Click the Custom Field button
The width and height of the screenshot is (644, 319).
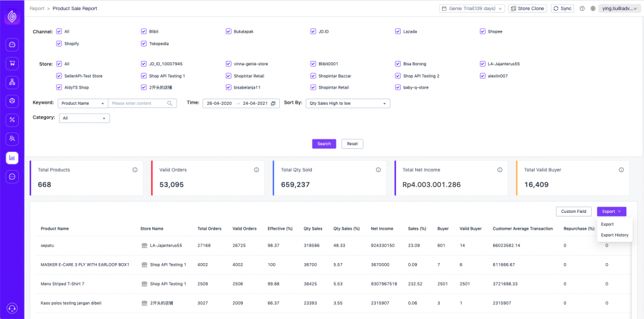(x=574, y=212)
